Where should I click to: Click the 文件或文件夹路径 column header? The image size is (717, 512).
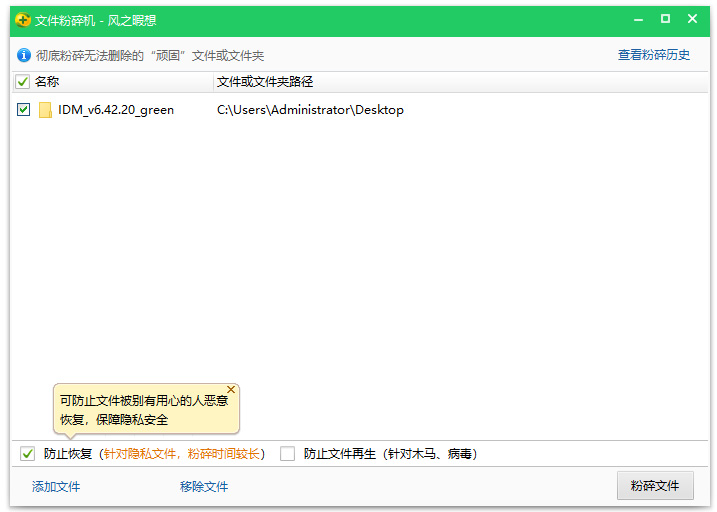[x=265, y=82]
